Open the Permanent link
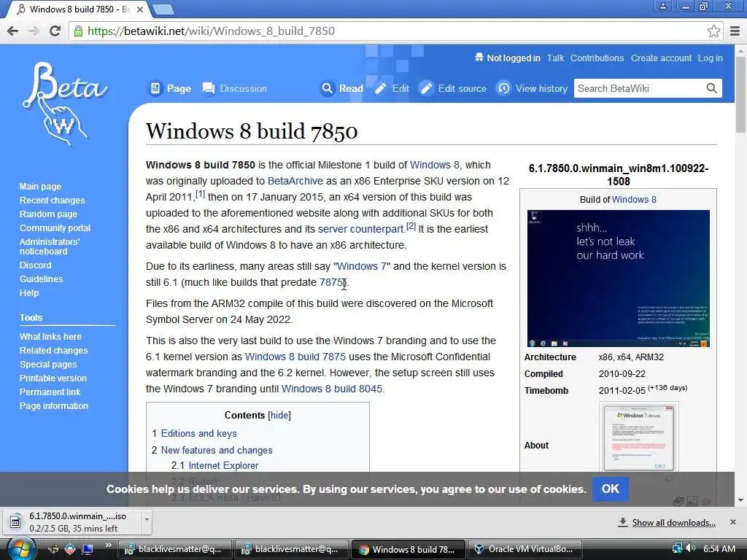This screenshot has width=747, height=560. tap(50, 392)
